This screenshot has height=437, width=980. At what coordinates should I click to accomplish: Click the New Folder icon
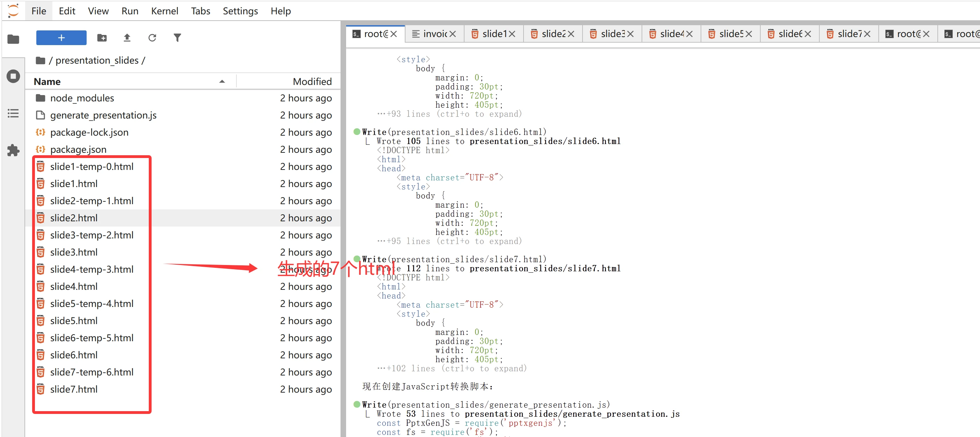pyautogui.click(x=102, y=38)
